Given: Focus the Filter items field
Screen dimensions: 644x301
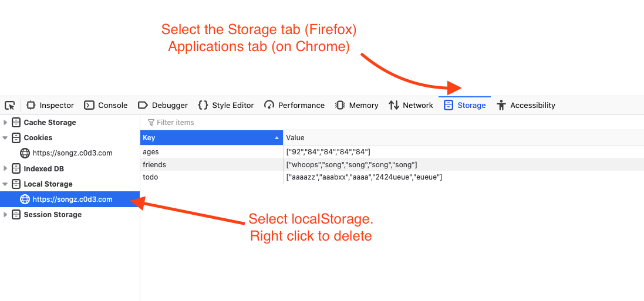Looking at the screenshot, I should [x=395, y=123].
